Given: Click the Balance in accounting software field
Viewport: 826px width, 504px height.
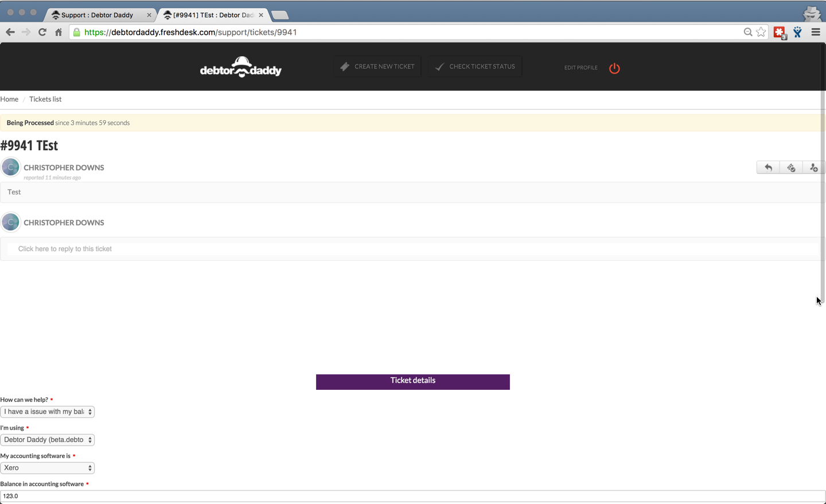Looking at the screenshot, I should pyautogui.click(x=413, y=497).
